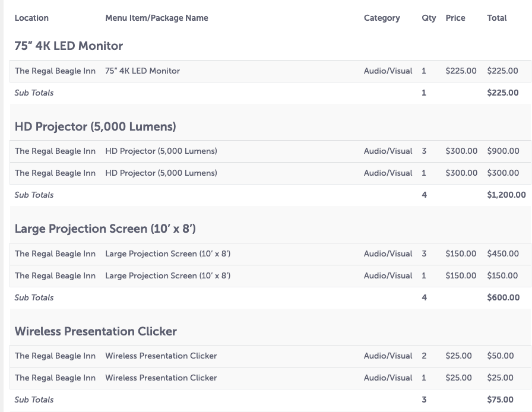This screenshot has width=532, height=412.
Task: Select the 75" 4K LED Monitor section heading
Action: point(69,46)
